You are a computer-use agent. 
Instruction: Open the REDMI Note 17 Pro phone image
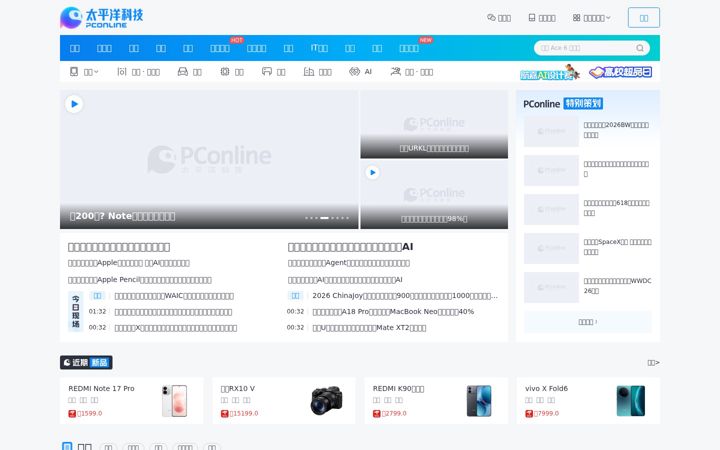174,401
